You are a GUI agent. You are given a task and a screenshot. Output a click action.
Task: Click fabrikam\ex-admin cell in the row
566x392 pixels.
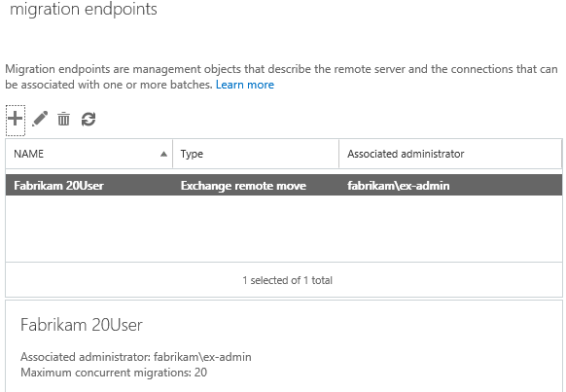tap(398, 186)
